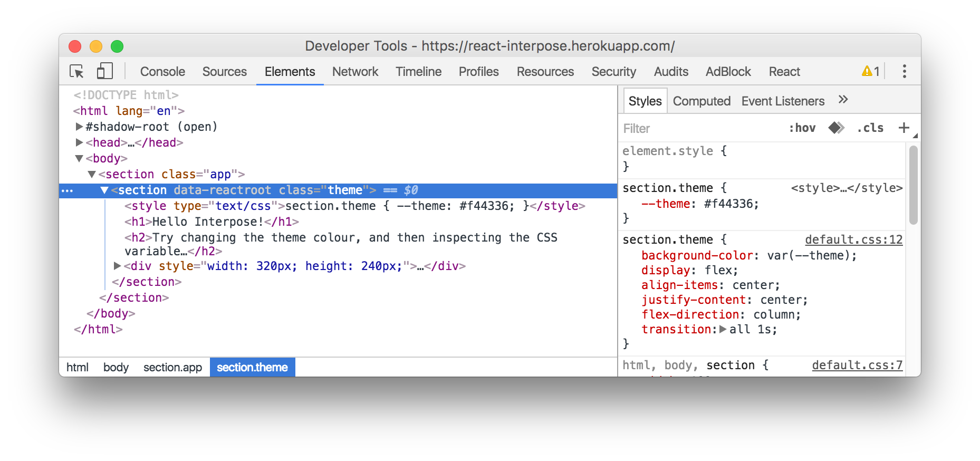Expand the transition all 1s shorthand
This screenshot has height=461, width=980.
723,329
